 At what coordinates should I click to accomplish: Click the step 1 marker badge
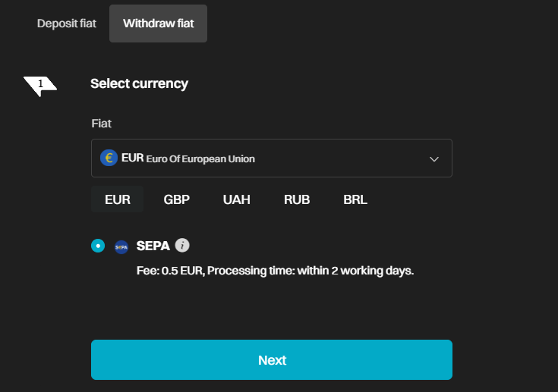(x=40, y=86)
